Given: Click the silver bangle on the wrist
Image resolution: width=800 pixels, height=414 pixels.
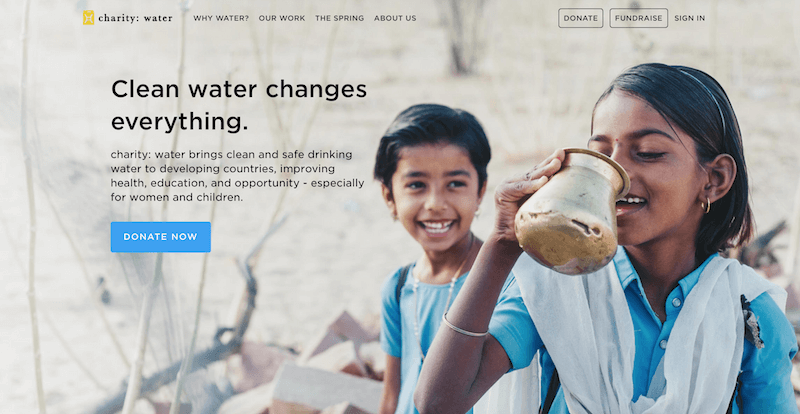Looking at the screenshot, I should [x=464, y=327].
